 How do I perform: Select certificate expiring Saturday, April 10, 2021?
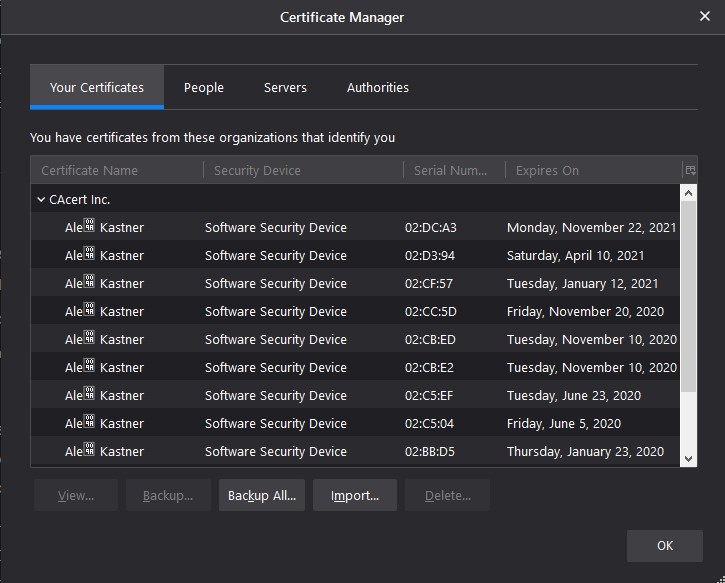pos(575,256)
